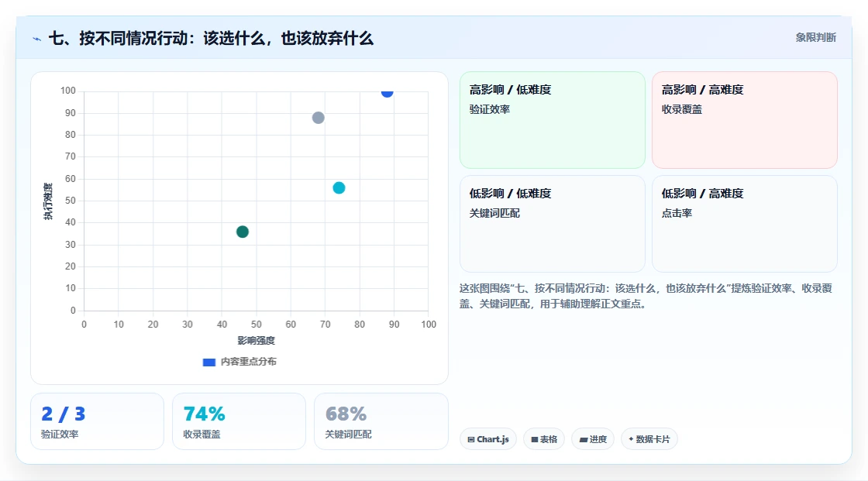Click the Chart.js tag
The image size is (868, 481).
pyautogui.click(x=488, y=439)
